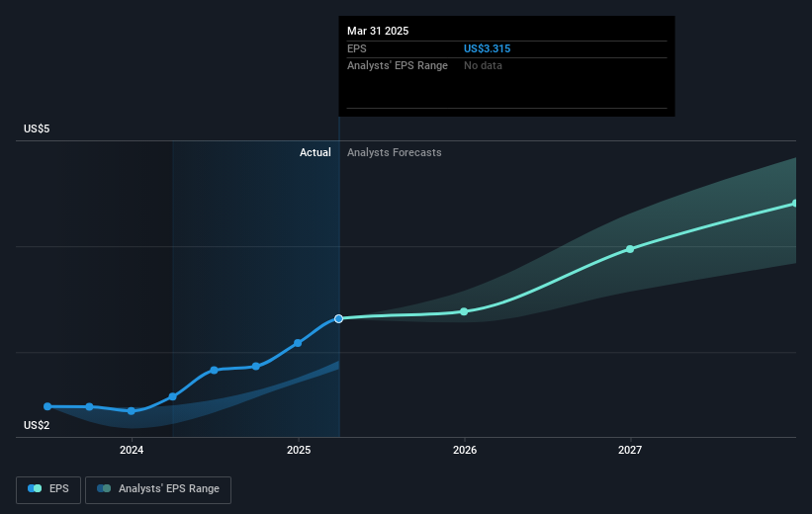
Task: Click the 2024 x-axis label
Action: coord(132,450)
